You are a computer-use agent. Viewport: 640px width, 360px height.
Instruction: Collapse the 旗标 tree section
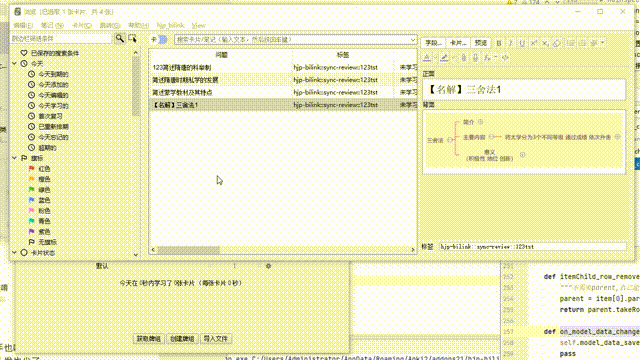pos(15,158)
